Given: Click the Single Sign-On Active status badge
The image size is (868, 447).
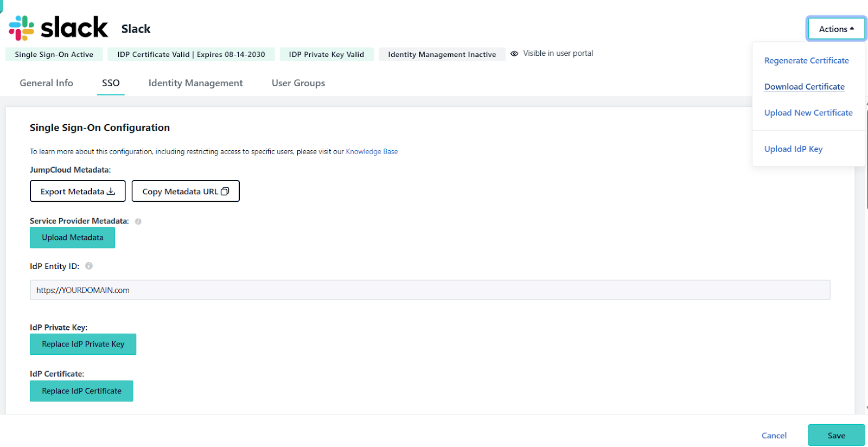Looking at the screenshot, I should point(54,54).
